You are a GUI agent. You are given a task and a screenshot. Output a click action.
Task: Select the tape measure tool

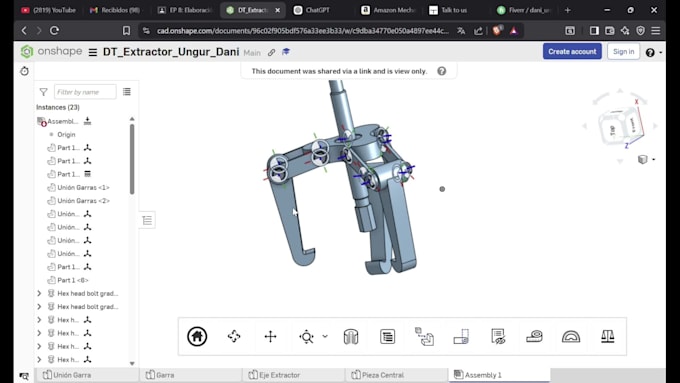click(x=534, y=337)
